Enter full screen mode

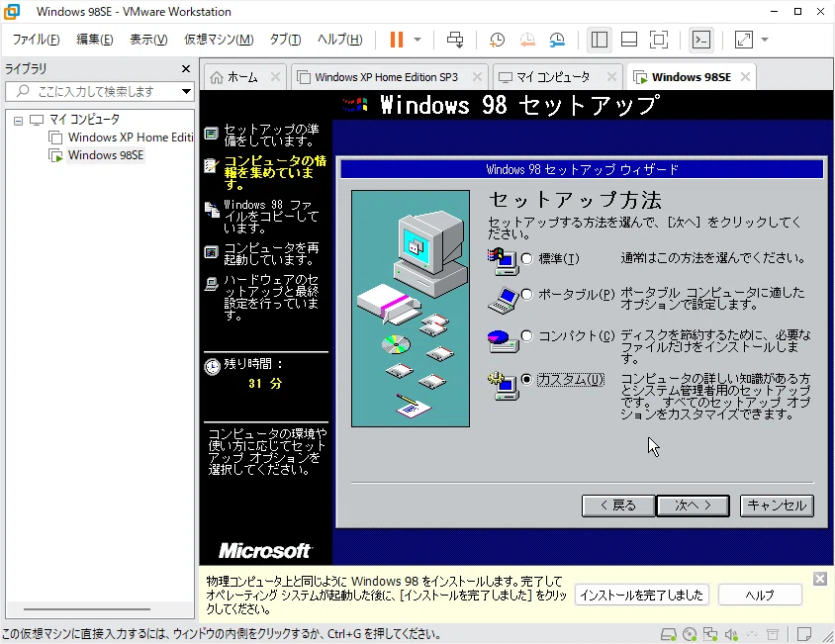(x=659, y=40)
